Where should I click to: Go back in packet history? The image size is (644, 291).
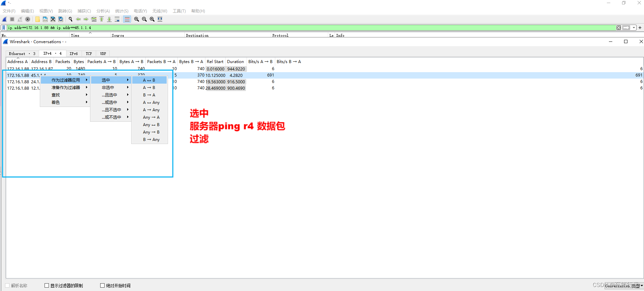pos(78,19)
